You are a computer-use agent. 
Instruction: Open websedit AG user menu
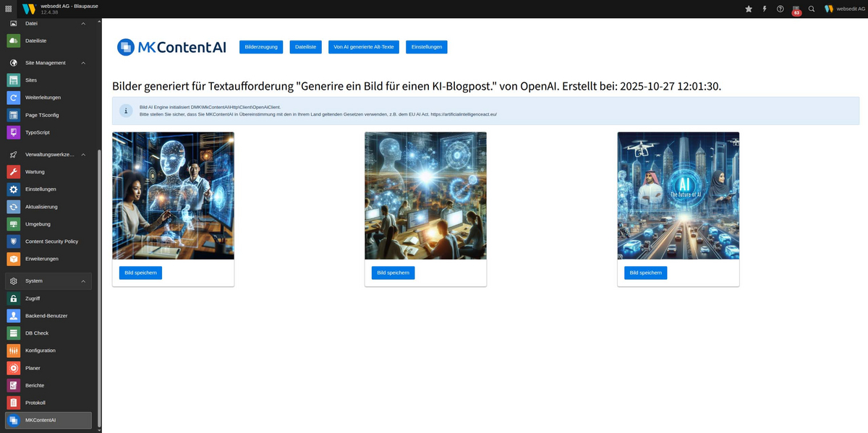click(842, 9)
